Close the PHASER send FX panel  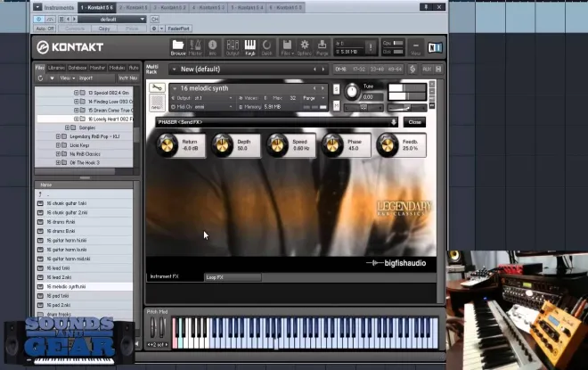(414, 122)
